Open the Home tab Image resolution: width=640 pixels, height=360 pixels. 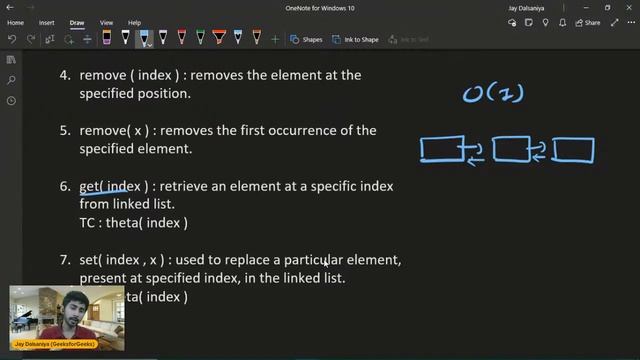point(16,23)
